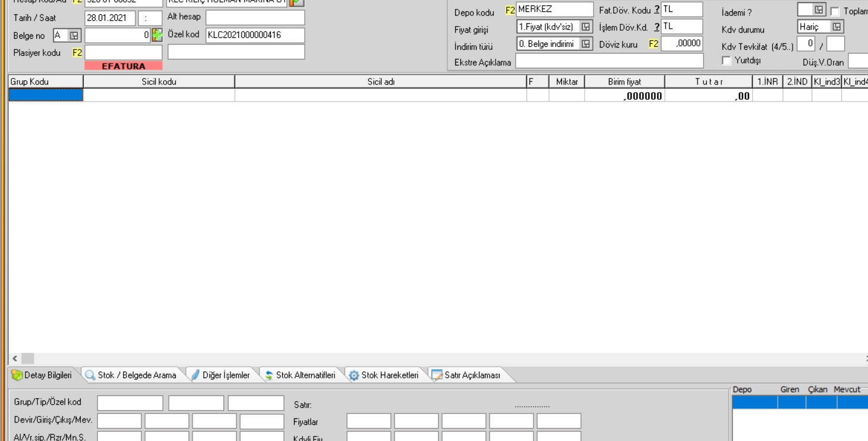This screenshot has height=441, width=868.
Task: Click the question mark beside Fat.Döv. Kodu
Action: click(656, 10)
